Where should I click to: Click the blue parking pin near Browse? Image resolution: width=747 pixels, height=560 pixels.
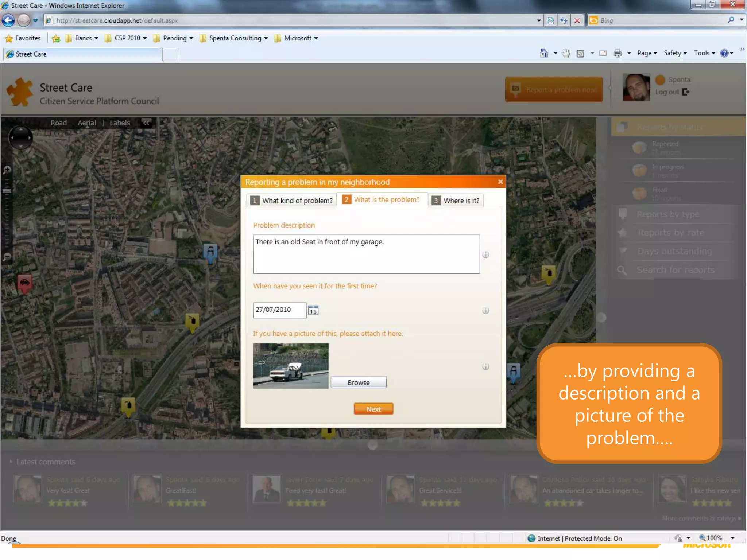(514, 373)
